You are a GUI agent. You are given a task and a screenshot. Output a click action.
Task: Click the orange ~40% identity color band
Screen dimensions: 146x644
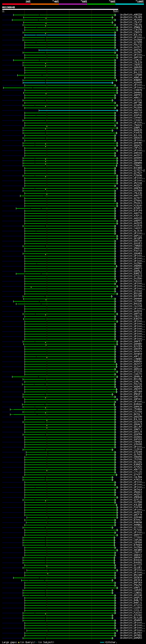pyautogui.click(x=45, y=4)
